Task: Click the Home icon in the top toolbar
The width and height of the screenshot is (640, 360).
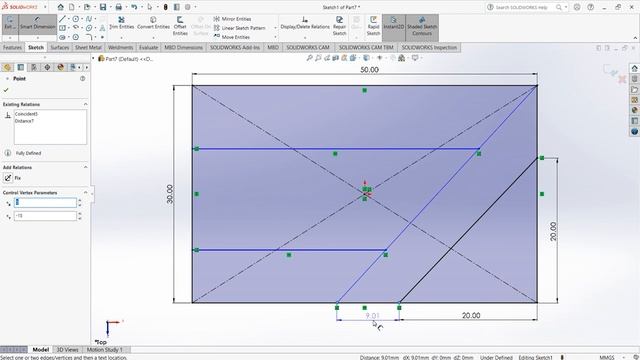Action: point(60,7)
